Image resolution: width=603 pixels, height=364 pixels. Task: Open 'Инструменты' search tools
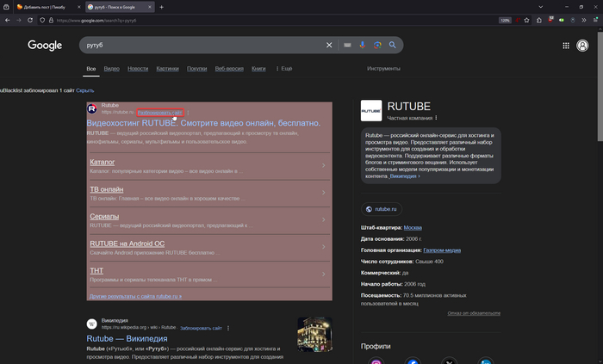click(383, 69)
